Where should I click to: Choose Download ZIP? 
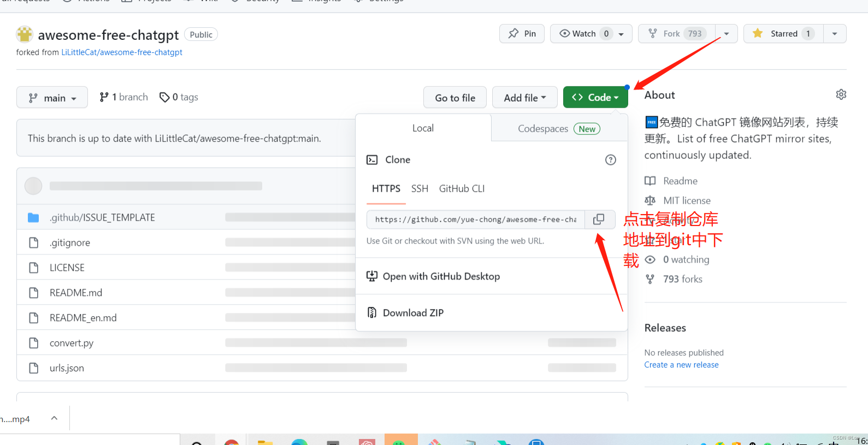pos(413,313)
